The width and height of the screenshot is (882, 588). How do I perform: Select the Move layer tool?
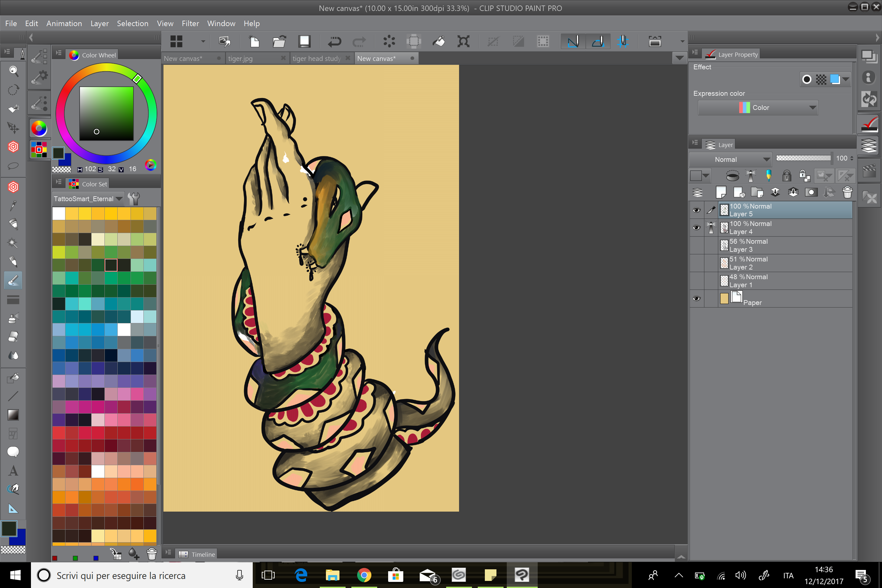pyautogui.click(x=13, y=128)
